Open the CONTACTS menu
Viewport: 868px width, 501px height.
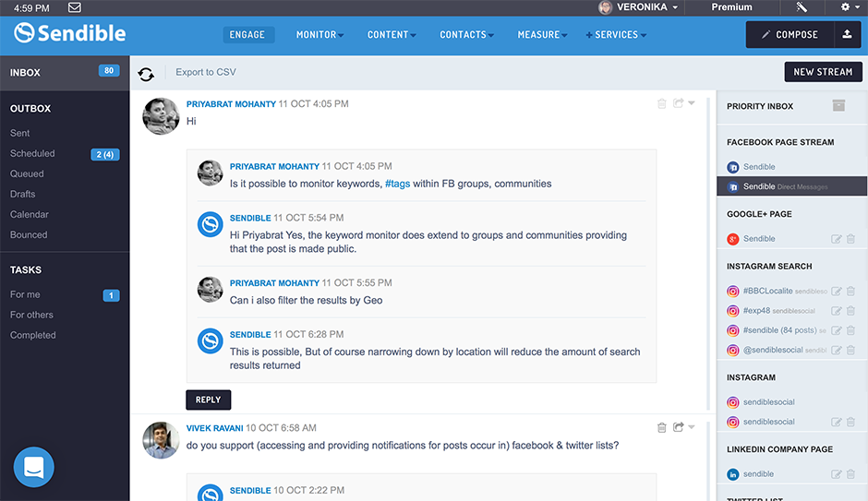466,35
